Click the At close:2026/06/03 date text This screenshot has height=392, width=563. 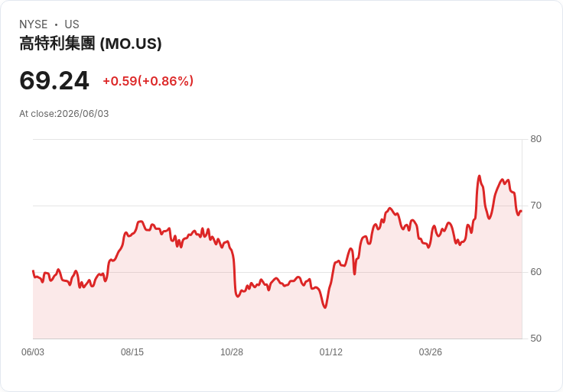pyautogui.click(x=64, y=114)
